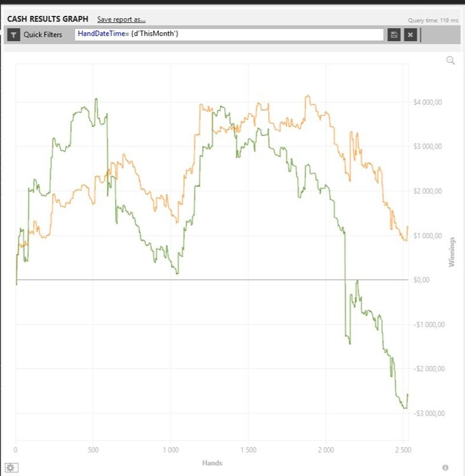Click the green line's lowest point
Viewport: 465px width, 476px height.
click(404, 408)
